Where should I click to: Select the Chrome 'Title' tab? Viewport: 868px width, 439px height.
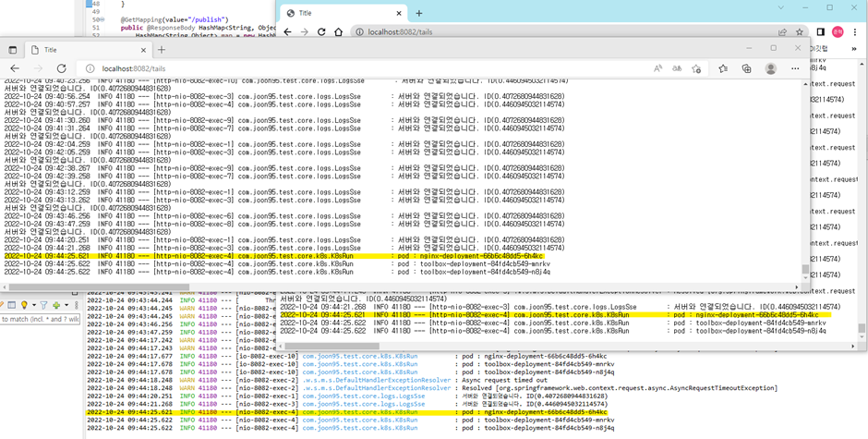click(x=344, y=13)
